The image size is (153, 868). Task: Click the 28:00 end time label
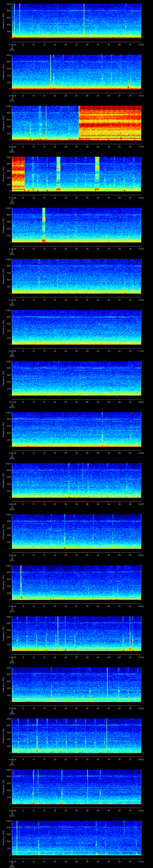click(141, 708)
